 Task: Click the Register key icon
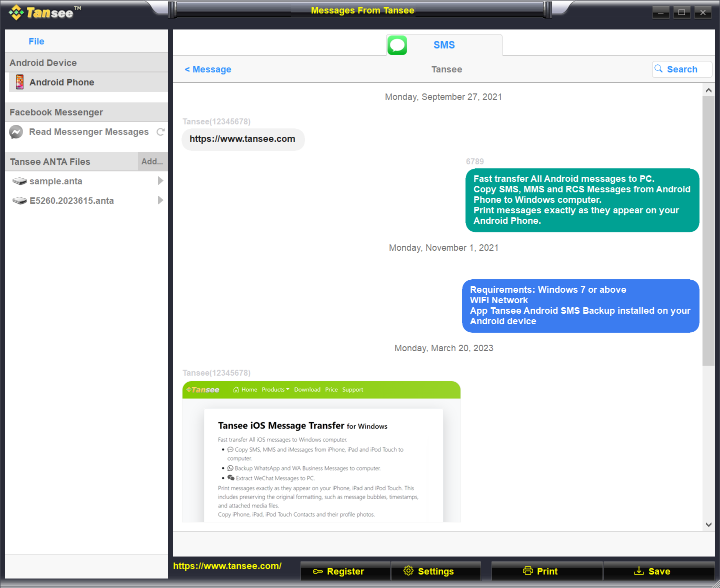pos(318,571)
